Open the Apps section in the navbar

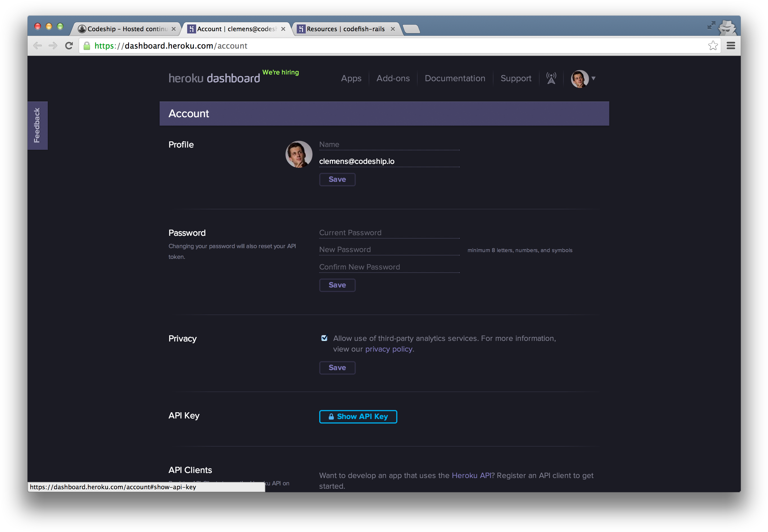[x=351, y=78]
